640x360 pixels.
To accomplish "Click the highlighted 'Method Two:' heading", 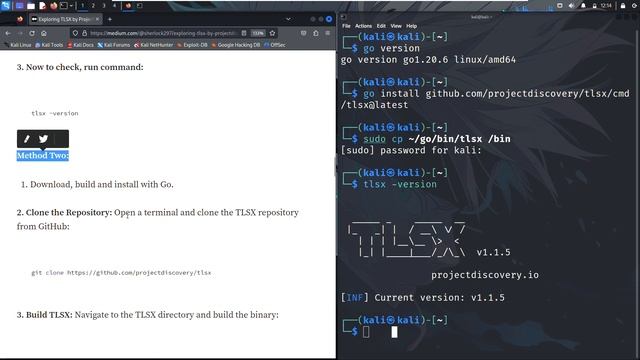I will (x=42, y=156).
